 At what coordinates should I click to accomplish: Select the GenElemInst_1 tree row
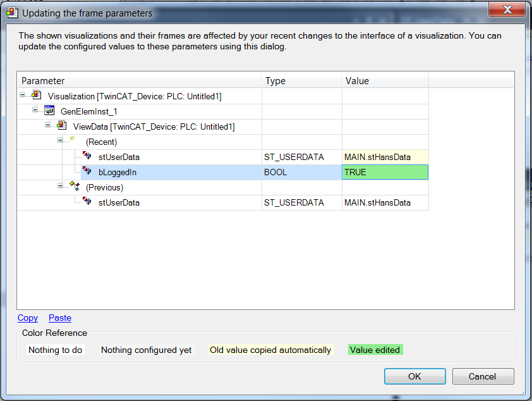coord(89,112)
